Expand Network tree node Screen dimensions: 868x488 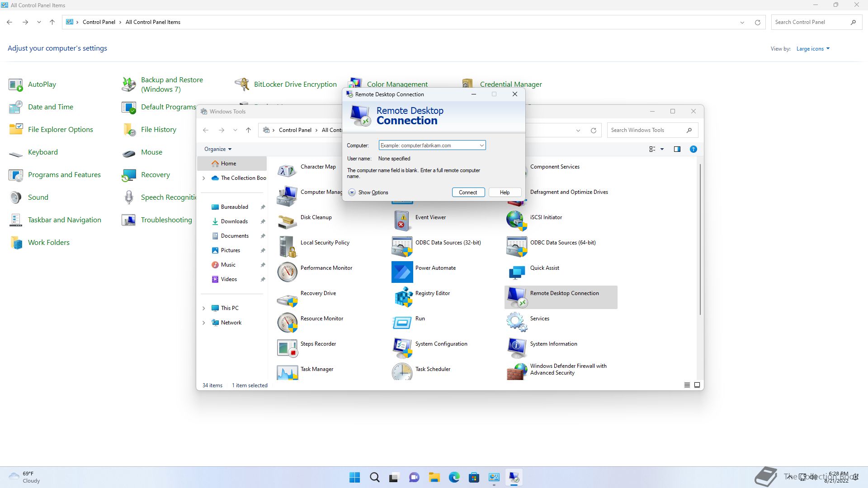tap(203, 323)
